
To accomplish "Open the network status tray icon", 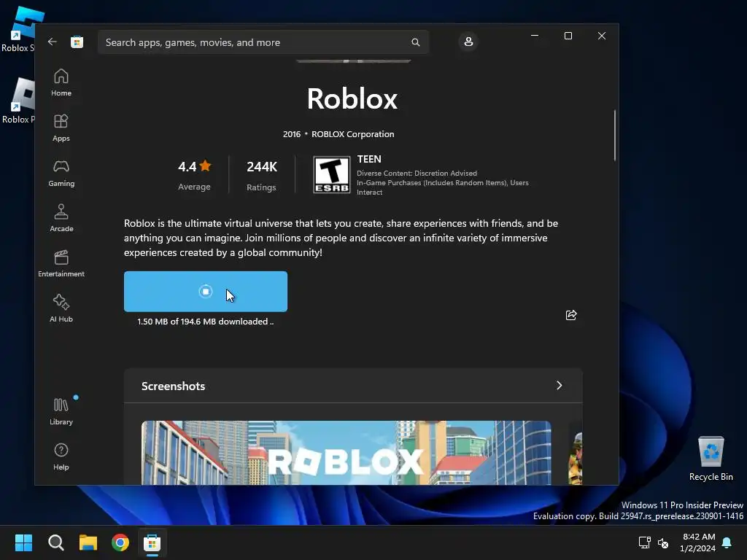I will pos(644,542).
